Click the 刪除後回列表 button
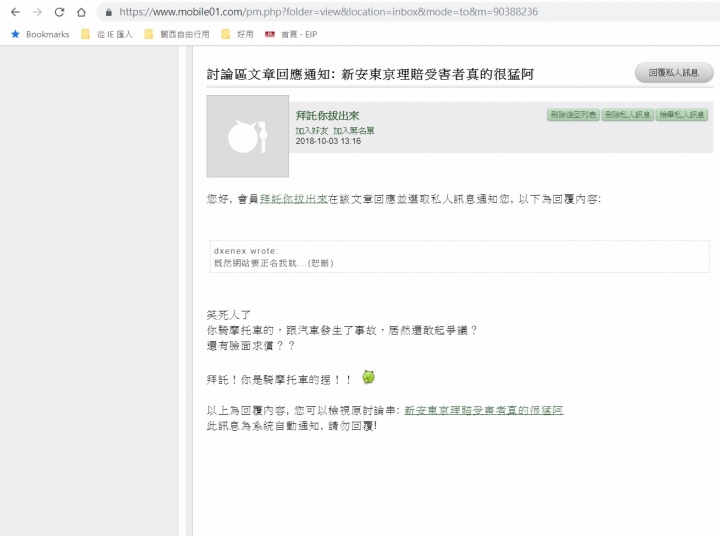Image resolution: width=720 pixels, height=536 pixels. [x=573, y=115]
